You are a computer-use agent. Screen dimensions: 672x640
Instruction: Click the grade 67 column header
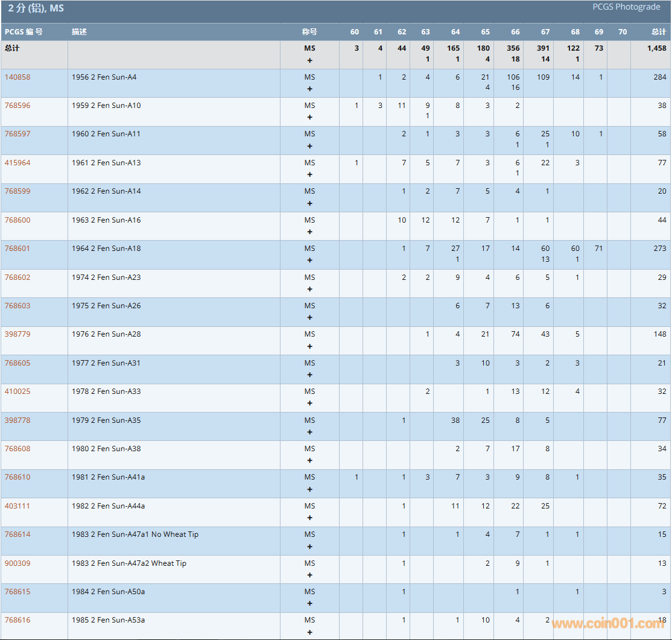pyautogui.click(x=545, y=32)
